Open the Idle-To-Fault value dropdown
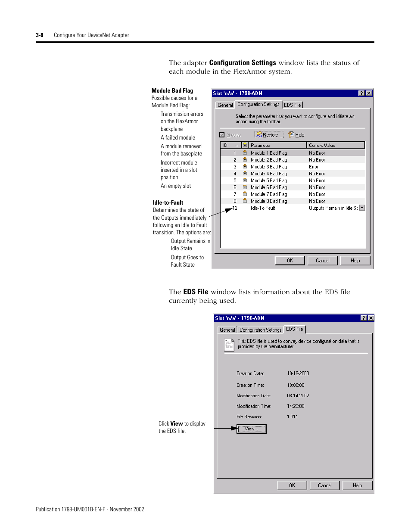Screen dimensions: 411x532 pyautogui.click(x=362, y=208)
